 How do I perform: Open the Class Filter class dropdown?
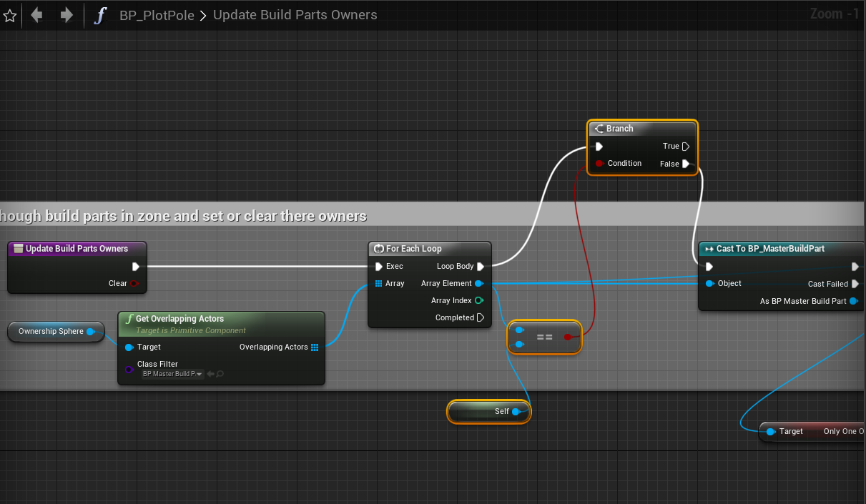coord(172,374)
